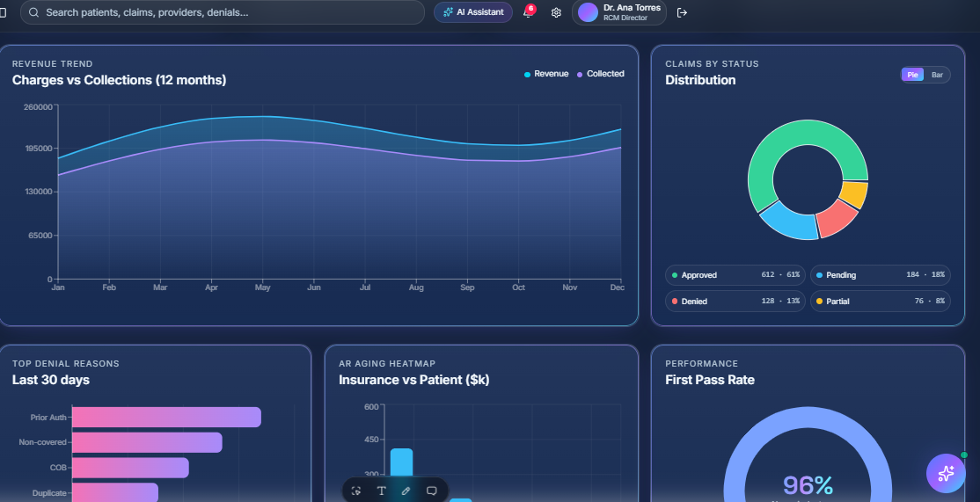Click the 260000 y-axis value
Image resolution: width=980 pixels, height=502 pixels.
[x=38, y=106]
